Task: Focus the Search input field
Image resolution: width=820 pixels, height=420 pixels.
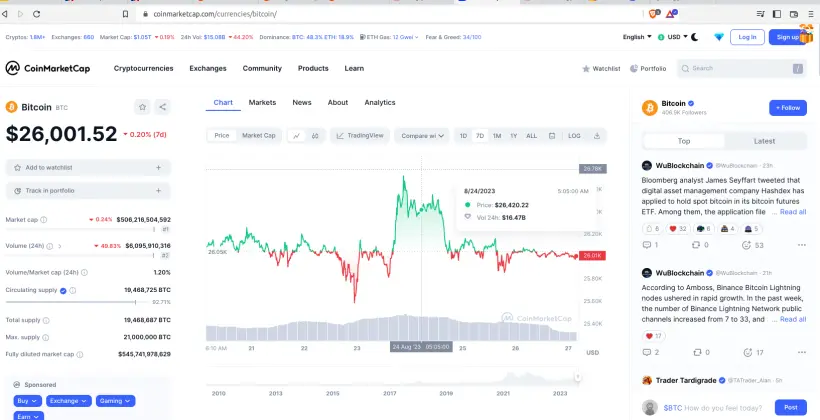Action: point(742,69)
